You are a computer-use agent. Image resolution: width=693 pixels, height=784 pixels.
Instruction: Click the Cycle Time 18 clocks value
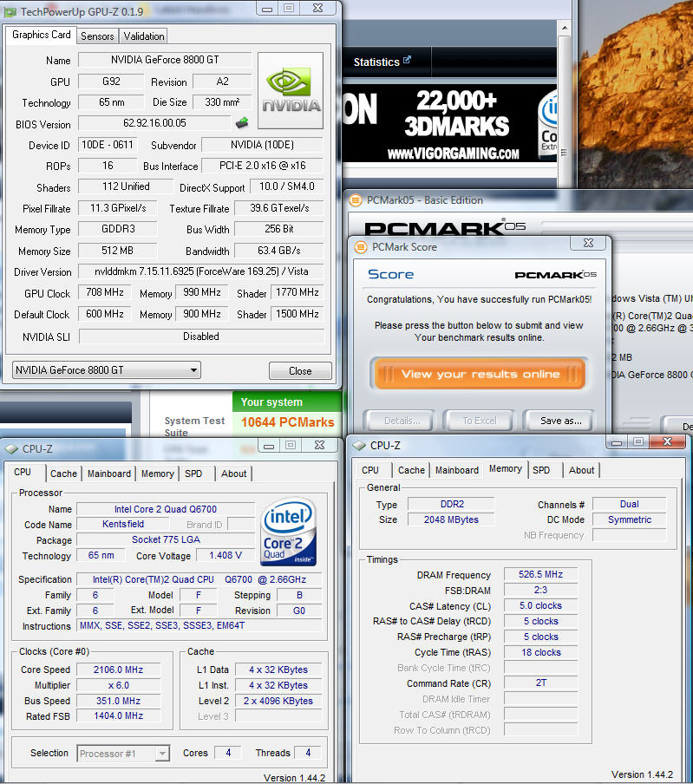click(x=540, y=652)
